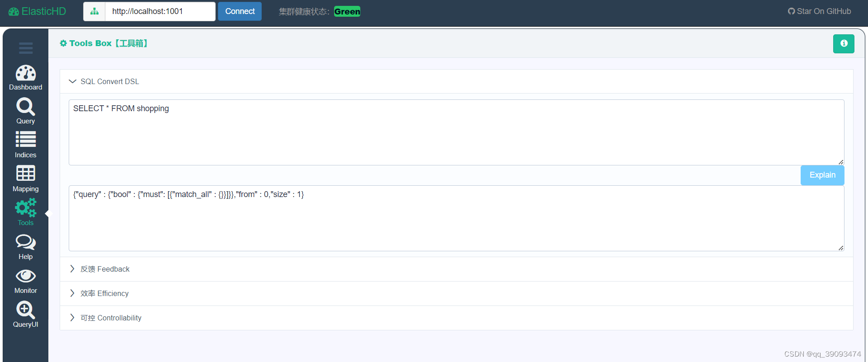The width and height of the screenshot is (868, 362).
Task: Click inside the SQL statement textarea
Action: pos(457,132)
